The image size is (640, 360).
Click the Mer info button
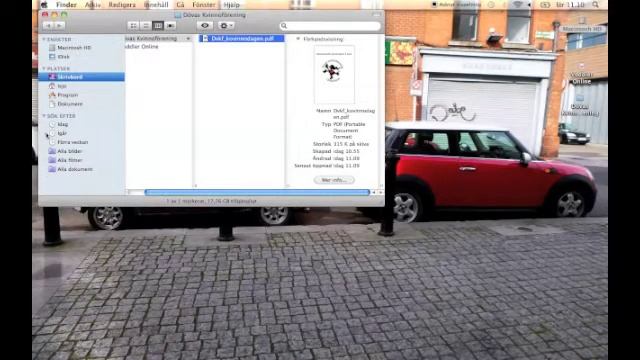click(x=334, y=180)
